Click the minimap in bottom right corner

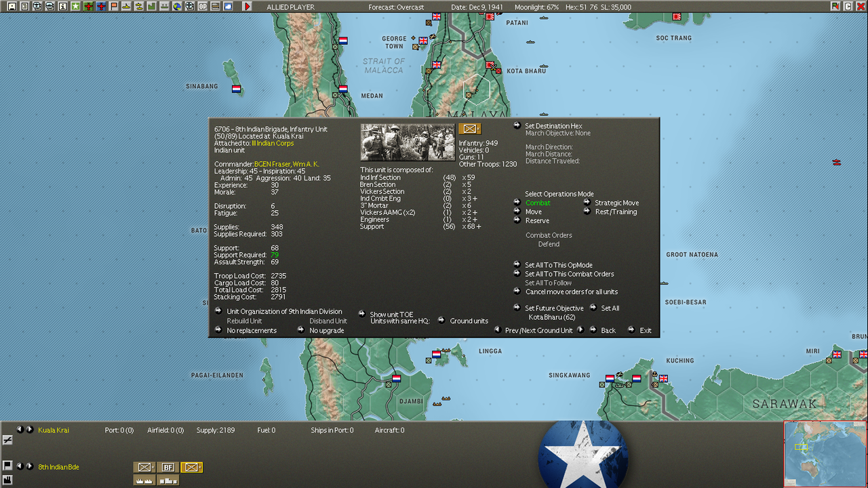point(825,454)
